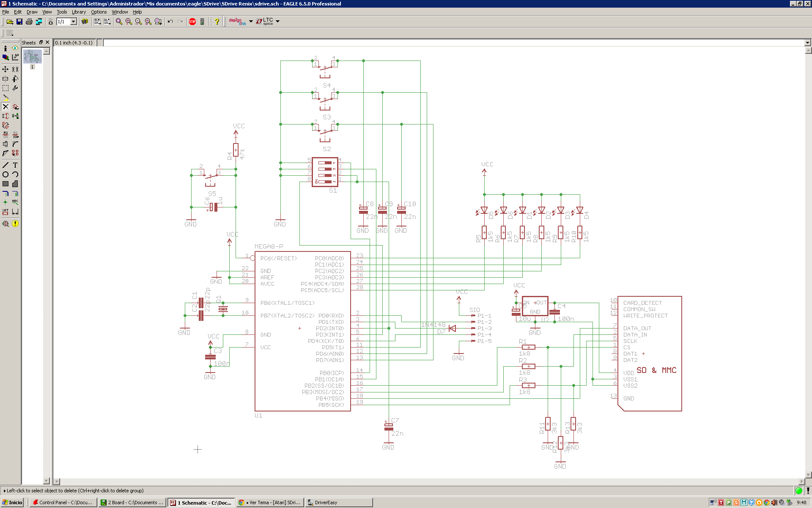Toggle the Group selection tool
Viewport: 812px width, 508px height.
5,88
